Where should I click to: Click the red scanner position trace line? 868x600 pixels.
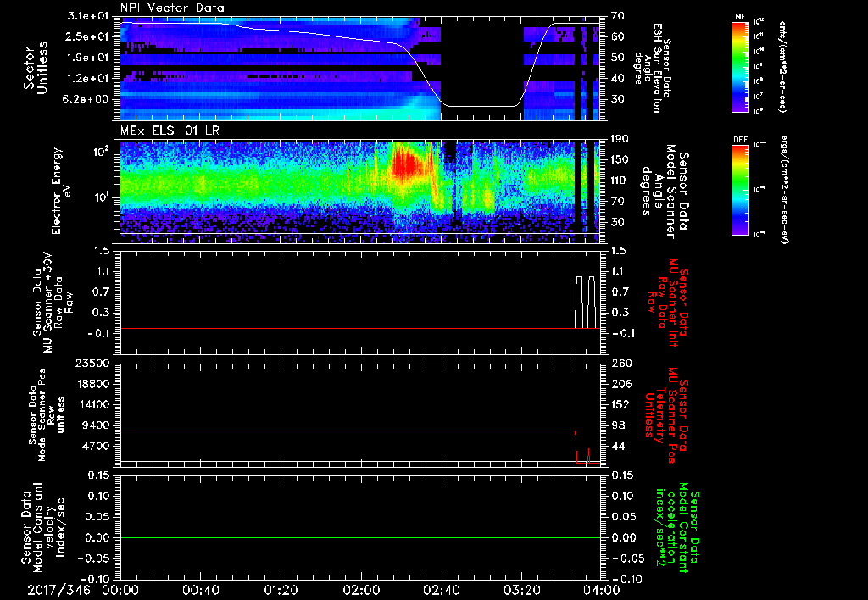339,431
